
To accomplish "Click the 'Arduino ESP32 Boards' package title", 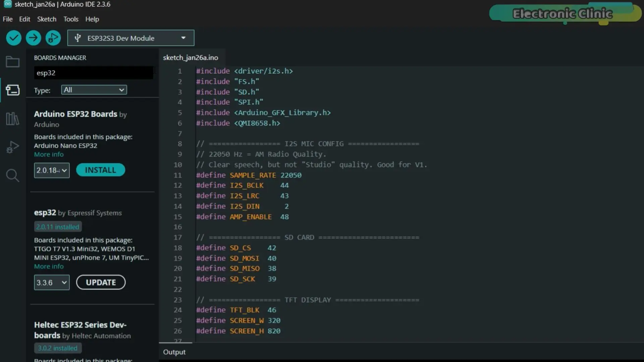I will point(75,114).
